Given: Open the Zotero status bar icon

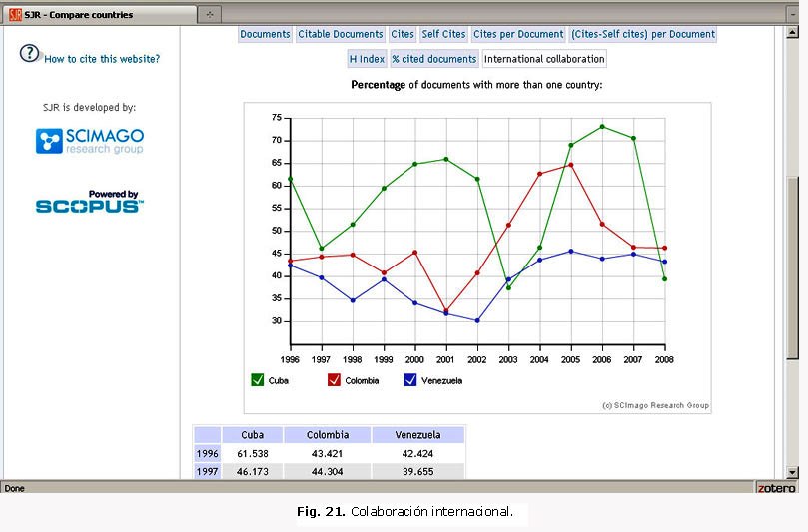Looking at the screenshot, I should pyautogui.click(x=775, y=488).
